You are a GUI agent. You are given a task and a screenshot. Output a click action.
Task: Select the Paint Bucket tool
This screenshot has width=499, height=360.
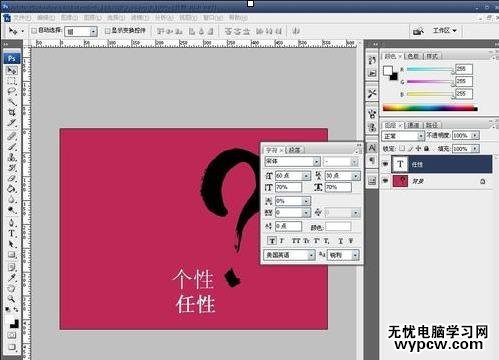pyautogui.click(x=12, y=189)
